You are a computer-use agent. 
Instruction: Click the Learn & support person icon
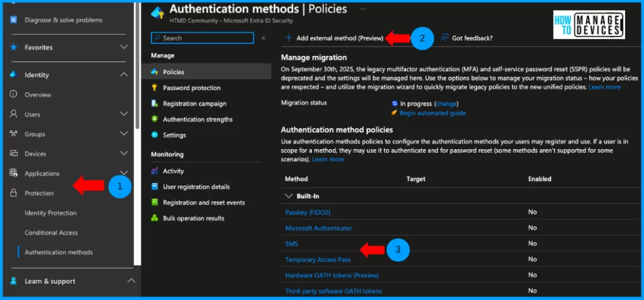point(13,281)
